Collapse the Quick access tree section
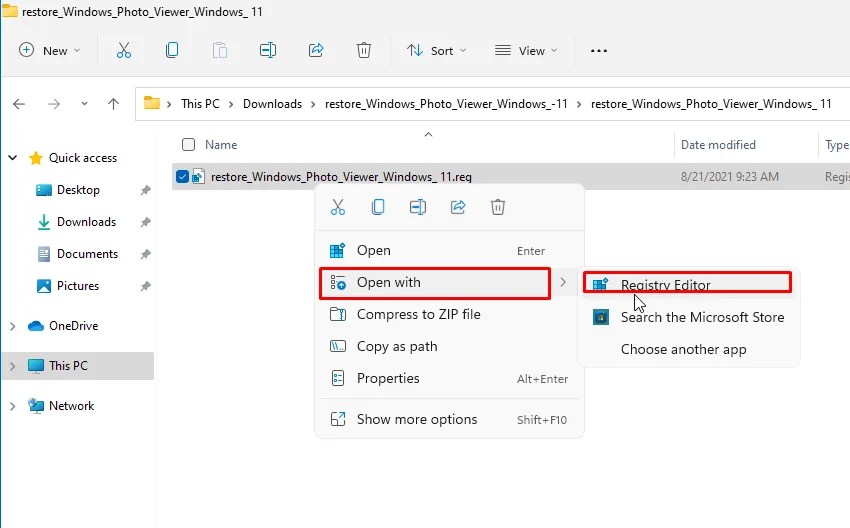 point(12,158)
